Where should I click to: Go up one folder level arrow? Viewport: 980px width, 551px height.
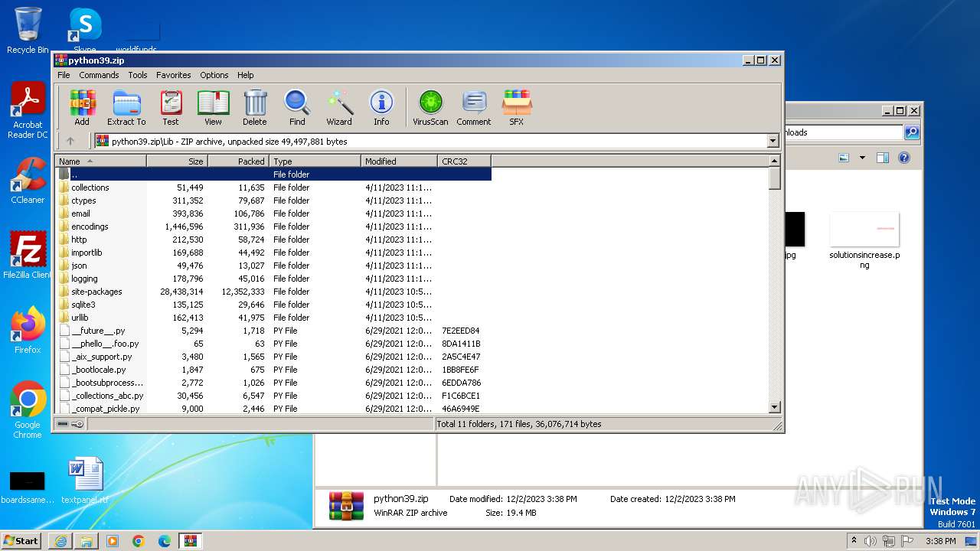(x=70, y=141)
